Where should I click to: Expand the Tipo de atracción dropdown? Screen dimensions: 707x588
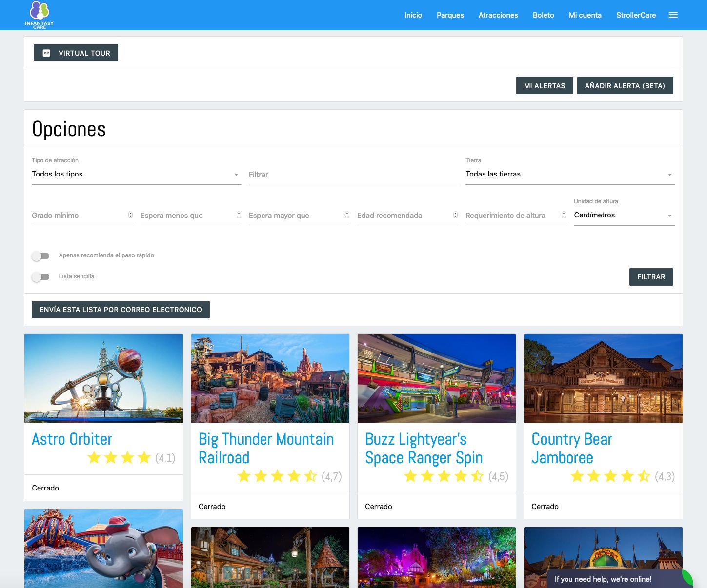tap(136, 175)
